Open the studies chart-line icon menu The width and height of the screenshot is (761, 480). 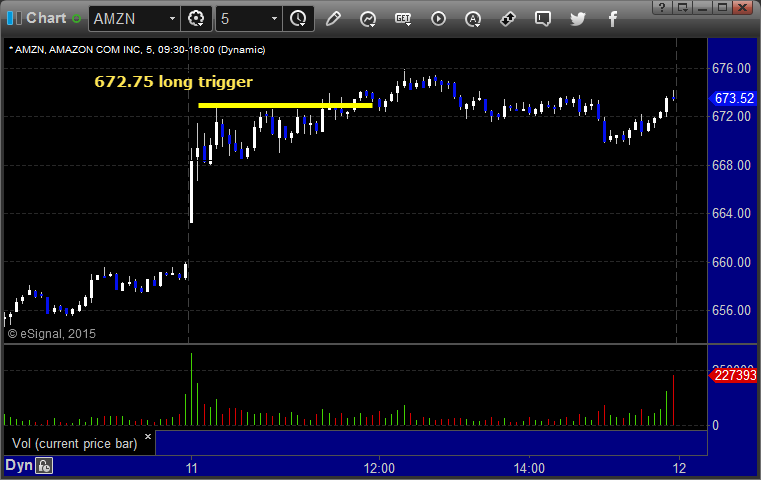(x=368, y=19)
